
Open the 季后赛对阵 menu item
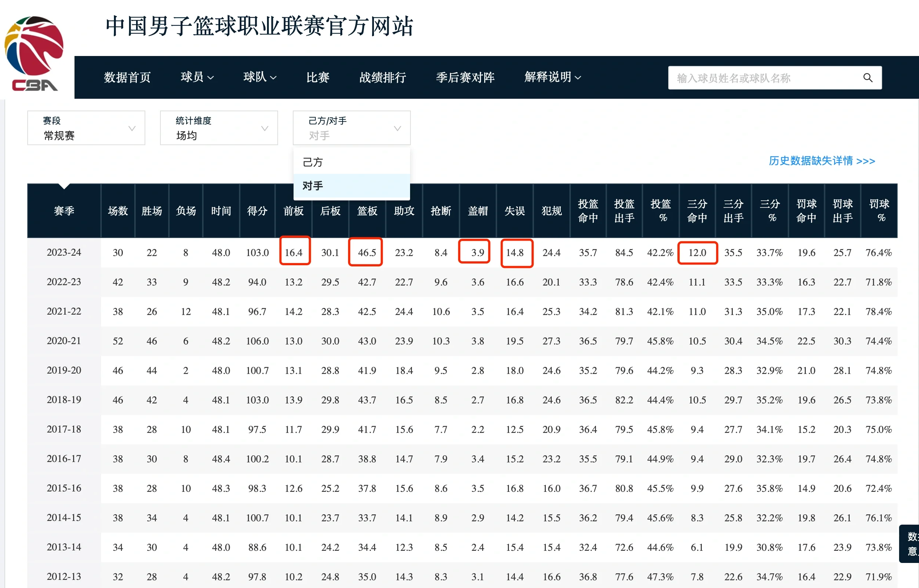pyautogui.click(x=465, y=77)
